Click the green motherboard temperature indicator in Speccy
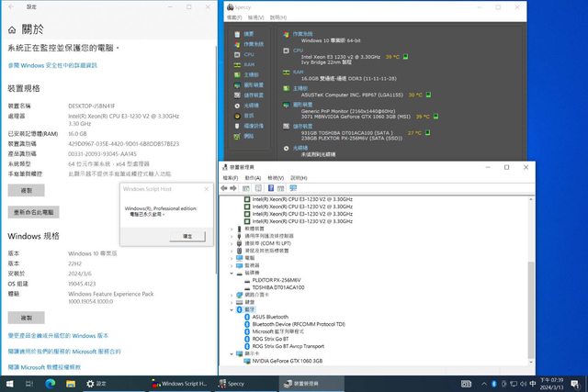Screen dimensions: 588x392 [428, 95]
